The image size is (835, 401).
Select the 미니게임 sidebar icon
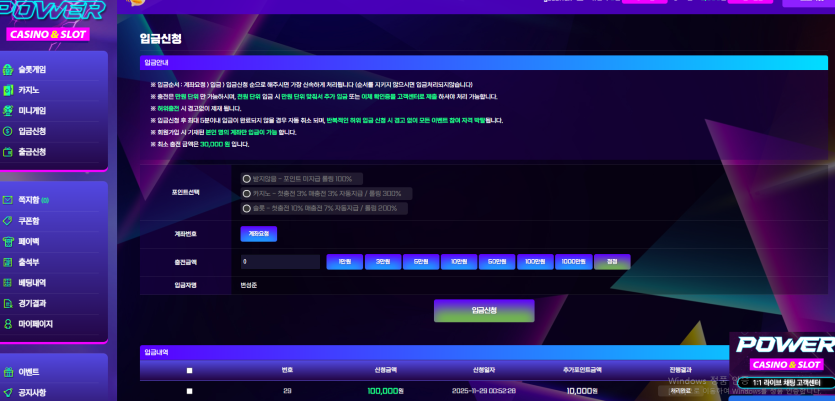(8, 111)
